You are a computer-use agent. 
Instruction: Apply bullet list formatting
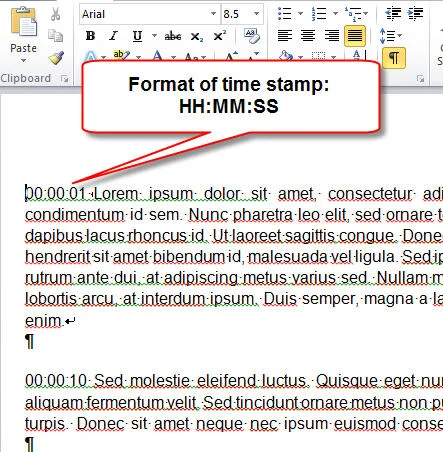click(x=285, y=14)
